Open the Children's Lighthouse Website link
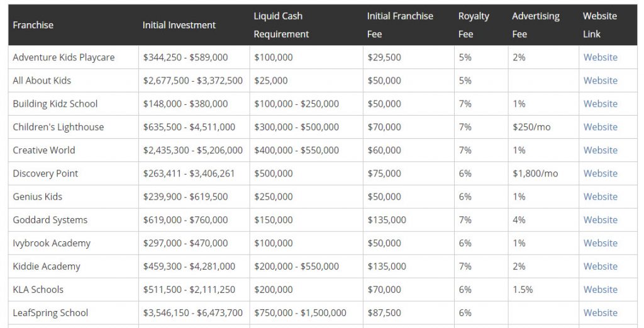This screenshot has width=644, height=328. coord(600,127)
